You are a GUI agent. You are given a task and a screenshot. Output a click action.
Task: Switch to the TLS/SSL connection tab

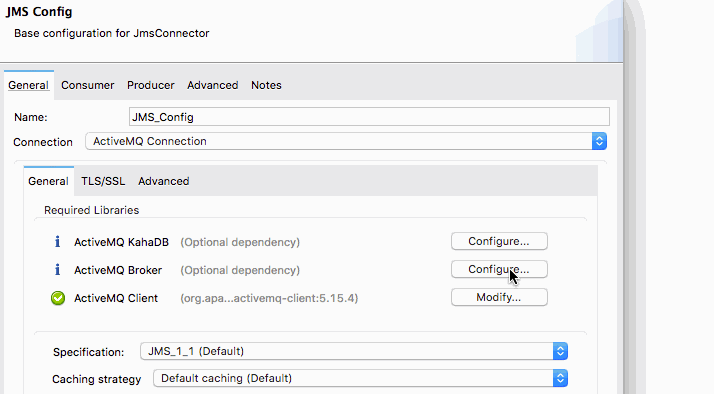click(x=103, y=181)
